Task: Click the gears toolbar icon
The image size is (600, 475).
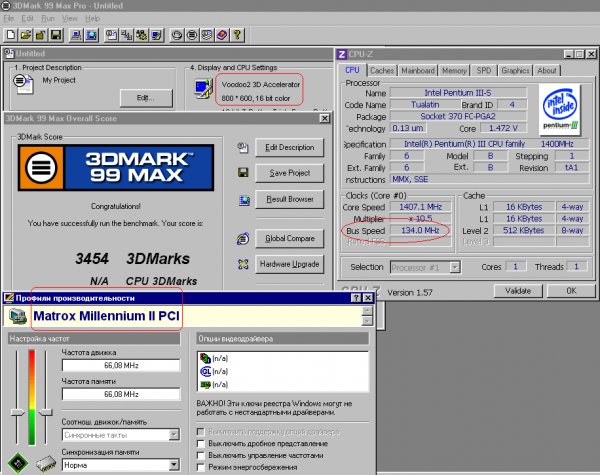Action: 141,35
